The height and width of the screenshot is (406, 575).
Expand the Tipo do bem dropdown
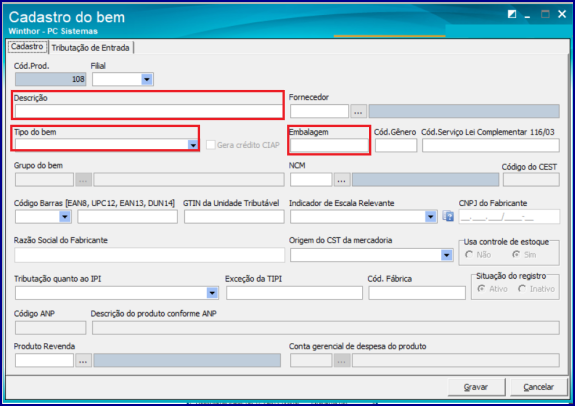click(193, 145)
